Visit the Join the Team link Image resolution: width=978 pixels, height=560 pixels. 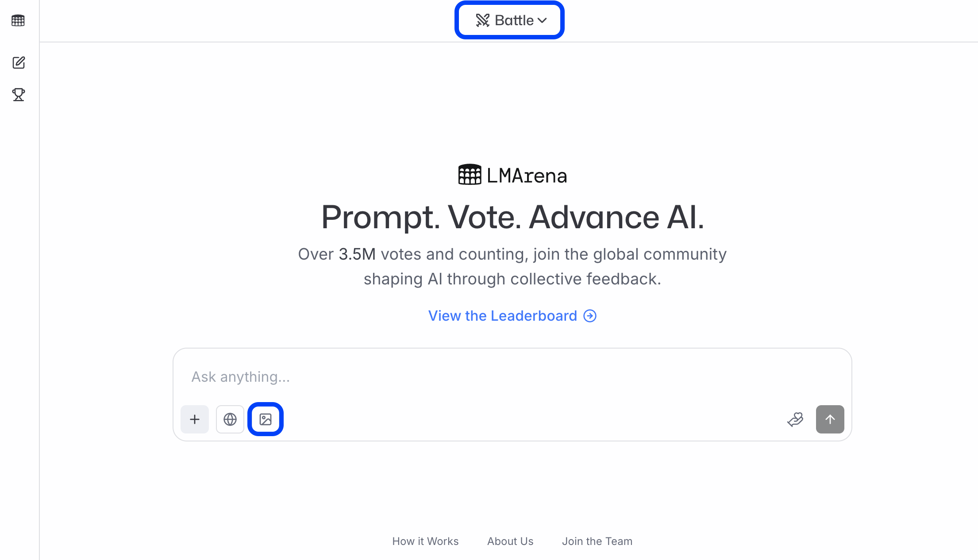coord(597,541)
